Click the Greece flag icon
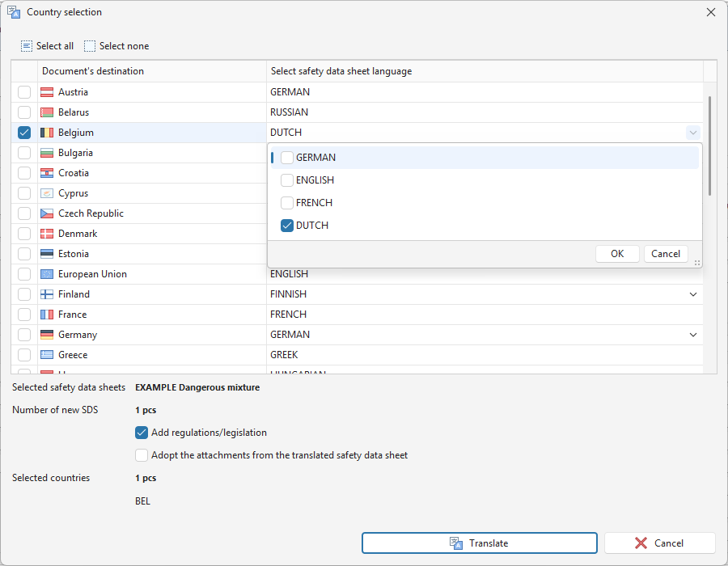Image resolution: width=728 pixels, height=566 pixels. [47, 355]
